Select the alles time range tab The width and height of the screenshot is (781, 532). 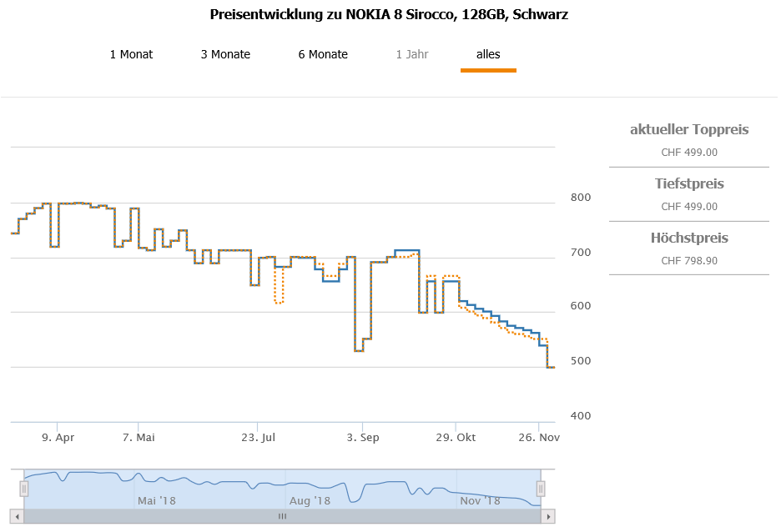pyautogui.click(x=488, y=54)
